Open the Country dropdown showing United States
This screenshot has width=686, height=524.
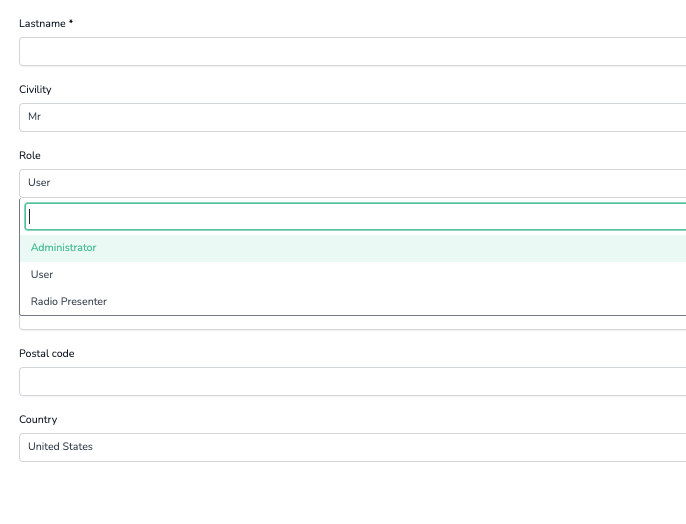click(353, 447)
